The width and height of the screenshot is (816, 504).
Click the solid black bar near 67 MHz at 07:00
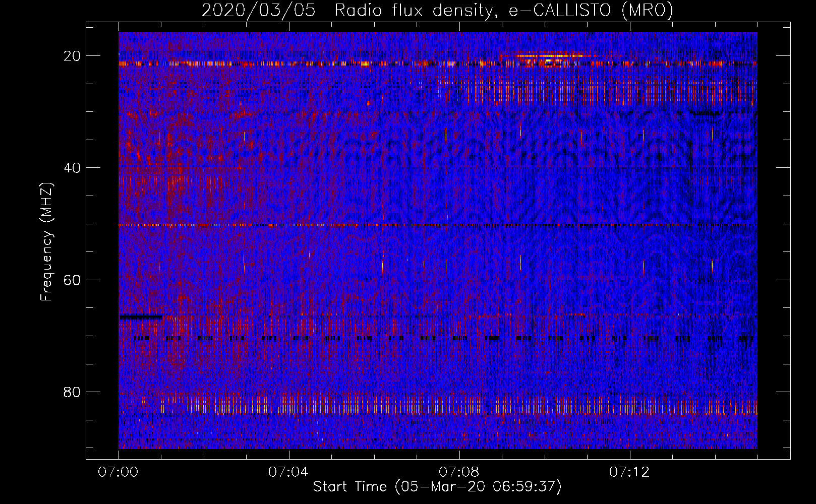click(x=141, y=317)
